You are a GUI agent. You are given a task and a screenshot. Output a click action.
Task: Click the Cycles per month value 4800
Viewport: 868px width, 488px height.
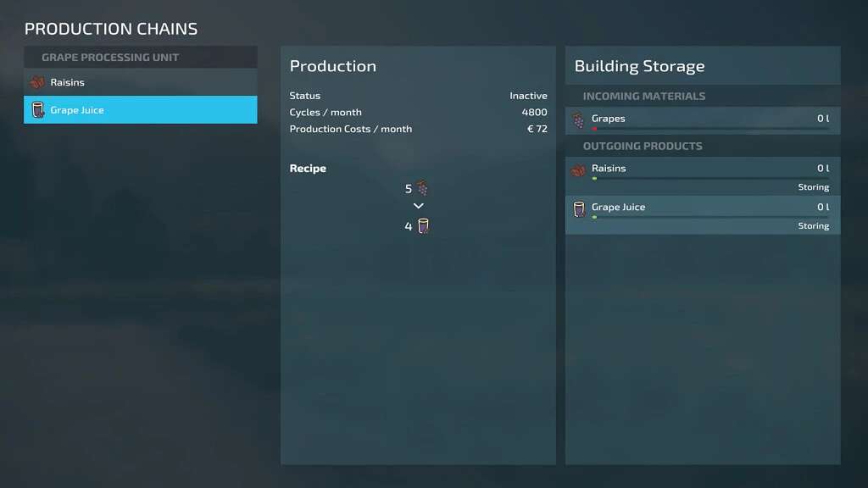click(534, 113)
